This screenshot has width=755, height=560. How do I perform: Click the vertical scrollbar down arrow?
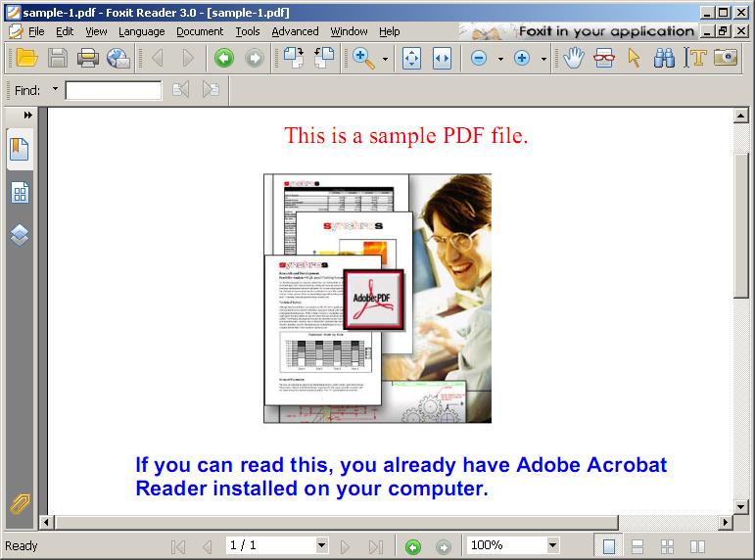[x=740, y=506]
